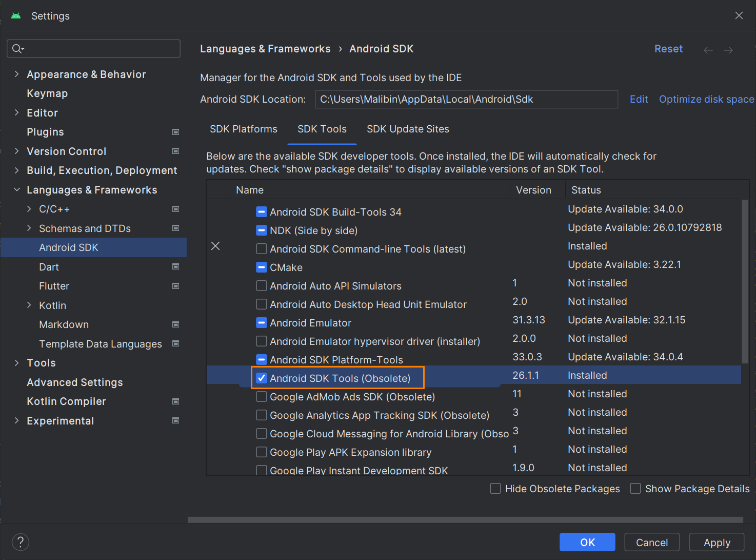Check Android Auto API Simulators
756x560 pixels.
[x=262, y=285]
